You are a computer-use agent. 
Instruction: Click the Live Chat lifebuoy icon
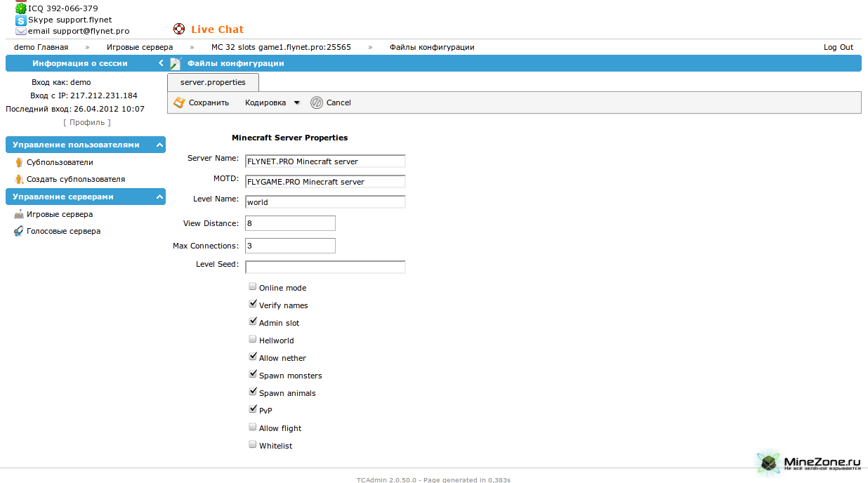(179, 29)
